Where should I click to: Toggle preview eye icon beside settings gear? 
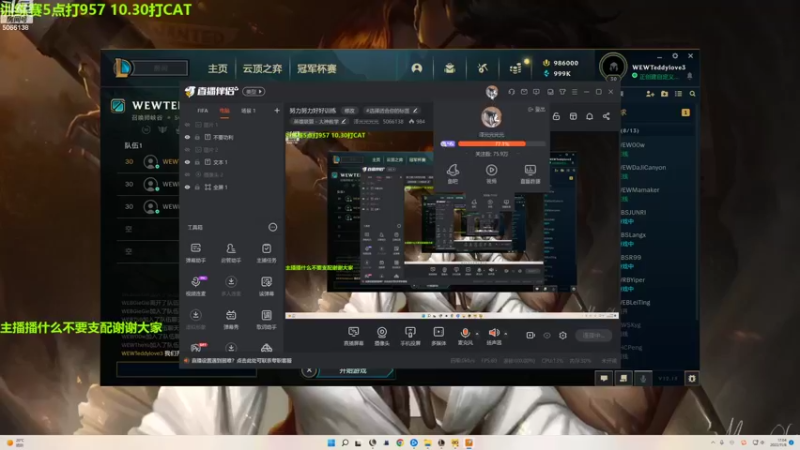coord(547,335)
